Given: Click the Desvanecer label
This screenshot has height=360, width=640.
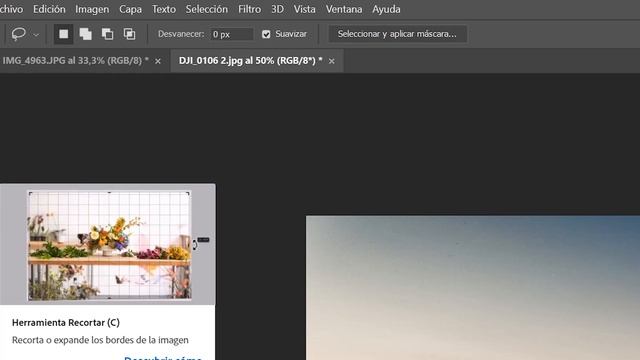Looking at the screenshot, I should [x=181, y=34].
